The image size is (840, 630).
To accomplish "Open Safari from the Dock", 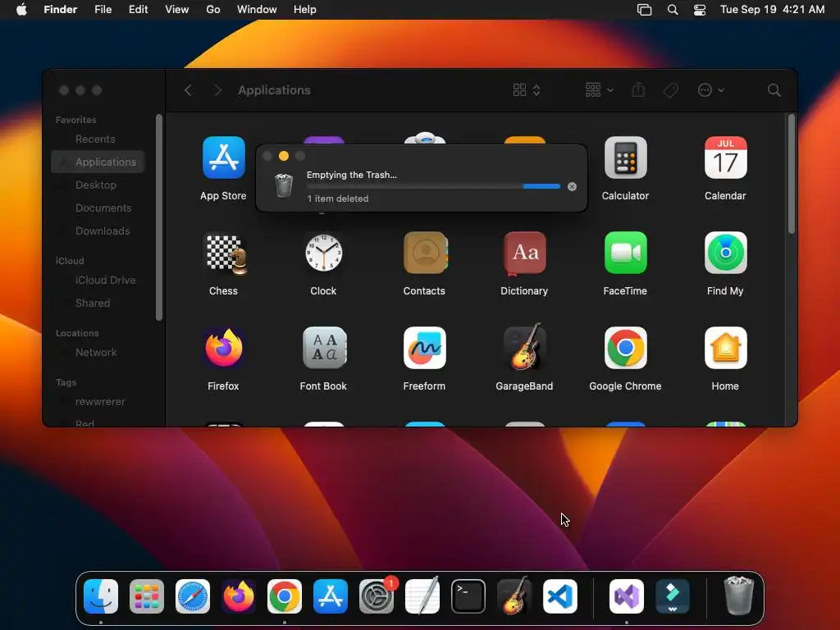I will 192,596.
